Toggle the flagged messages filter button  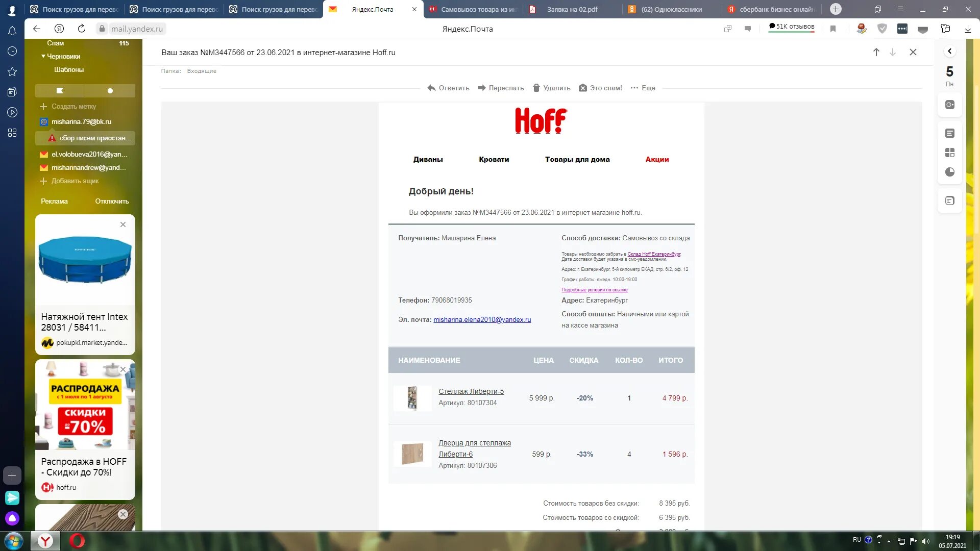[x=60, y=90]
